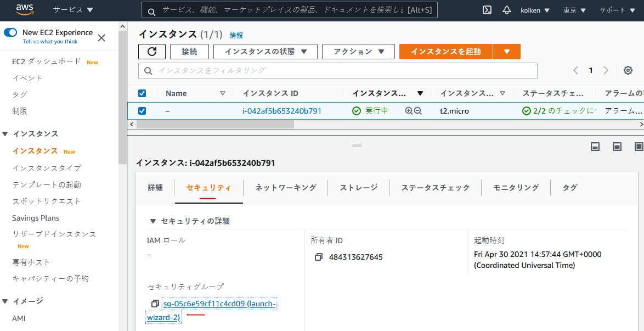This screenshot has width=644, height=331.
Task: Uncheck the instance row checkbox
Action: coord(142,110)
